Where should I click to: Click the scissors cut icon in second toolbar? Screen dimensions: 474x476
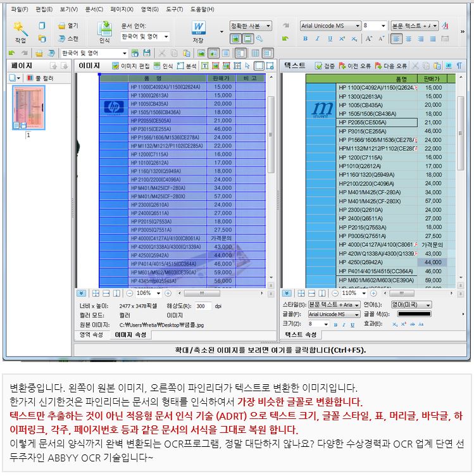[x=162, y=53]
